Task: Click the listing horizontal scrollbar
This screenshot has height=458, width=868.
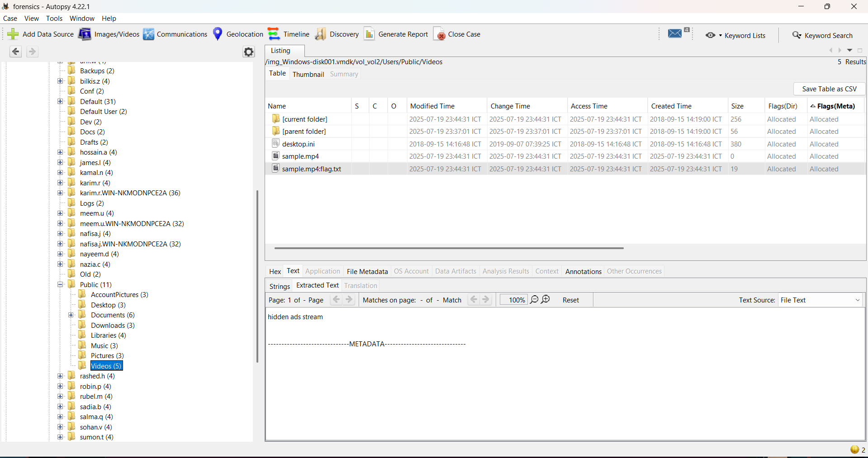Action: (x=449, y=248)
